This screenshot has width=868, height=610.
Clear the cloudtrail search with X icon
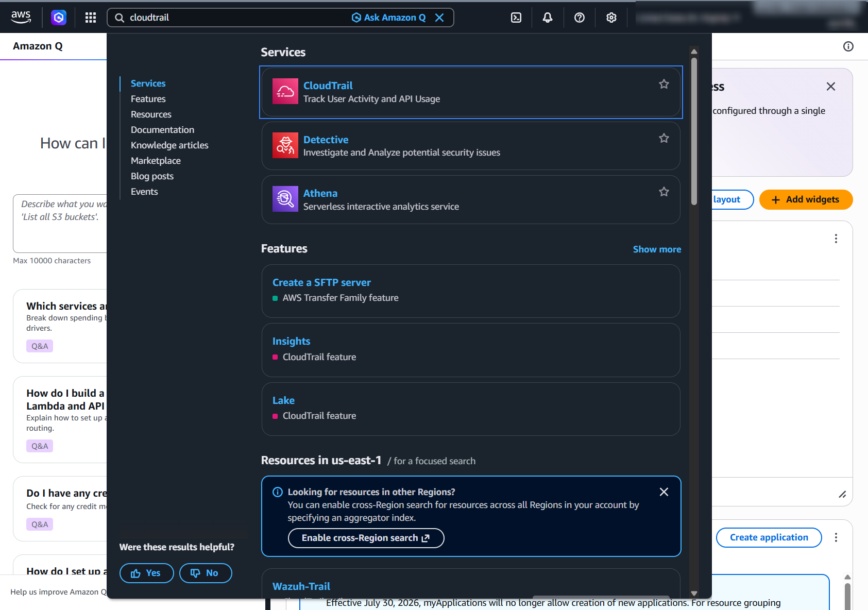coord(439,18)
